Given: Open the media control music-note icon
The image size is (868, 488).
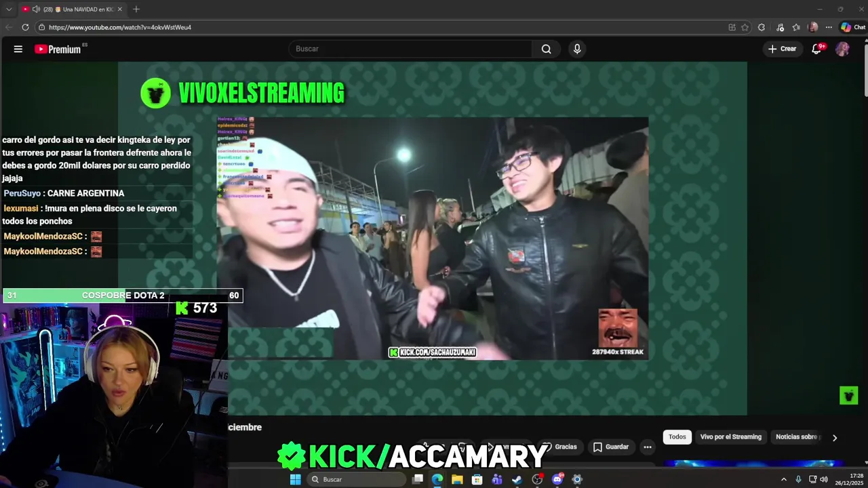Looking at the screenshot, I should coord(780,27).
